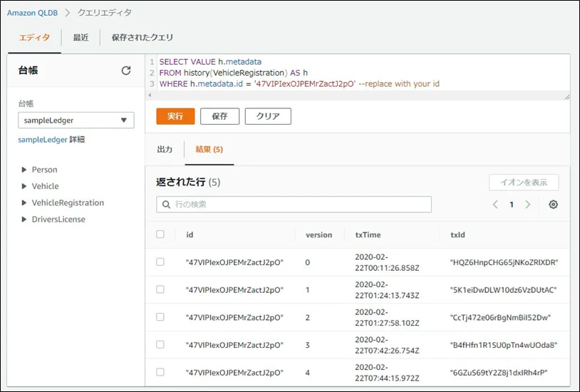
Task: Click the FROM history line in editor
Action: point(234,73)
